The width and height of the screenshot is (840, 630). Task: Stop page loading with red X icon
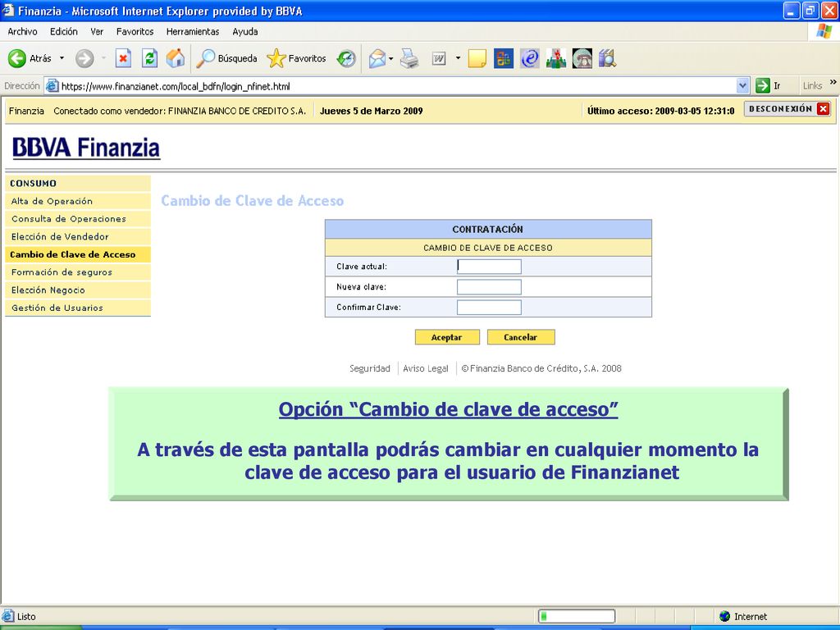point(123,58)
